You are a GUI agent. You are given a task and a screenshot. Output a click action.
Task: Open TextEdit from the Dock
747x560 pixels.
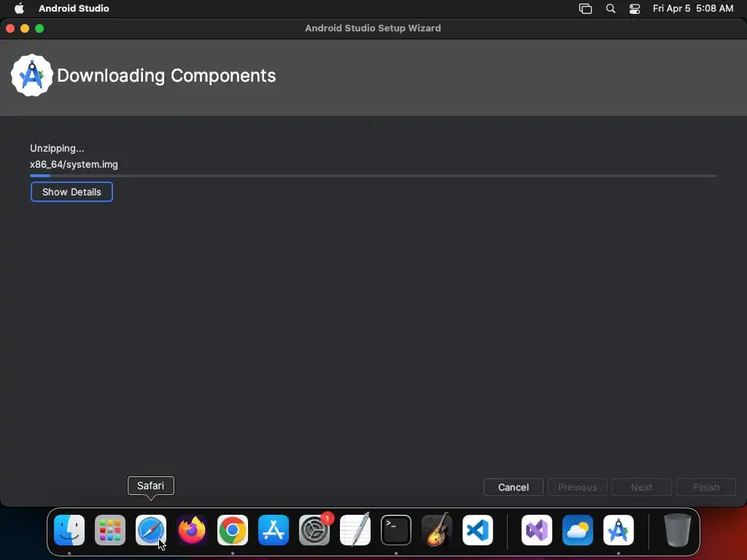tap(355, 530)
